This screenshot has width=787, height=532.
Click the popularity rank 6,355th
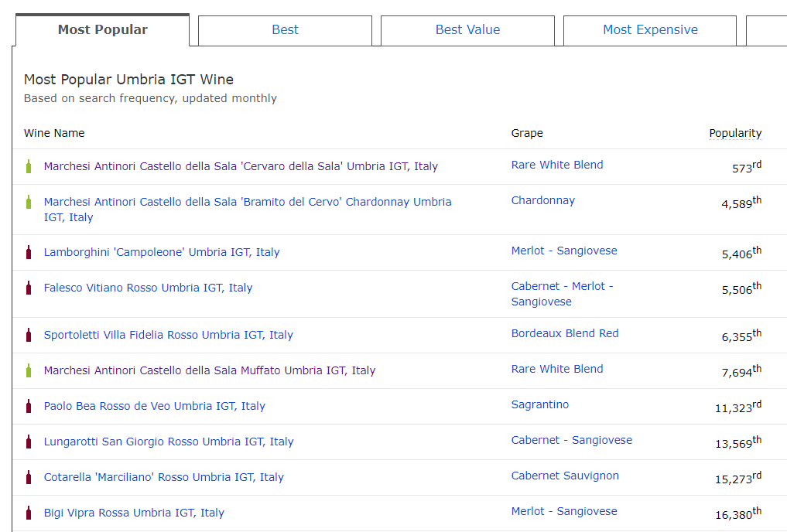pos(741,336)
